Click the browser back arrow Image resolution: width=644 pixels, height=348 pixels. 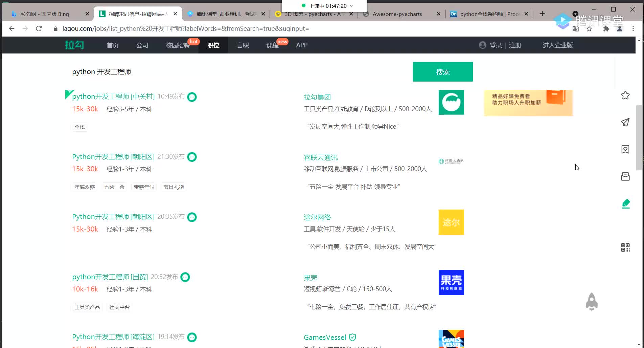pos(11,29)
